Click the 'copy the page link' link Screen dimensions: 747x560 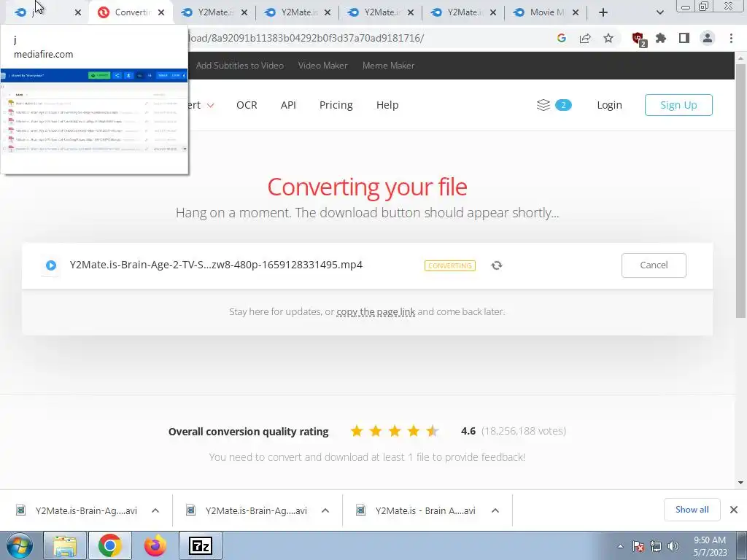(x=376, y=312)
